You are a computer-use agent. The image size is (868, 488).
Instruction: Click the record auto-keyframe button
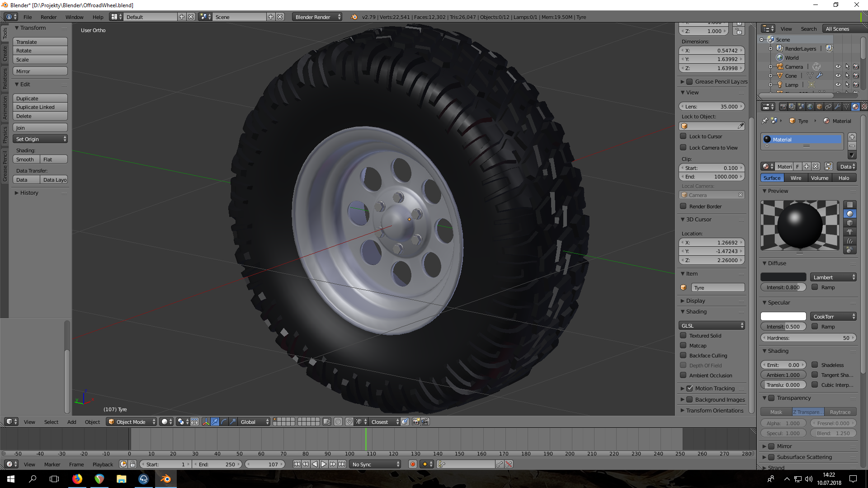412,464
